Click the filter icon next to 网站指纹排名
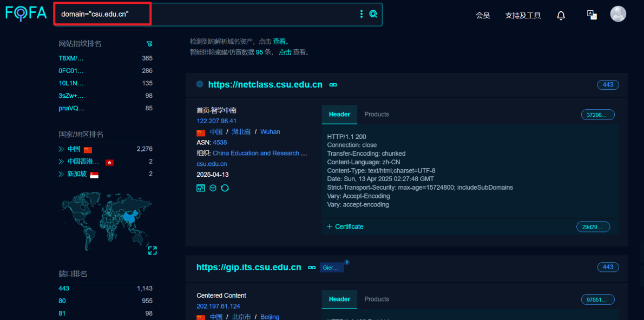This screenshot has height=320, width=644. [149, 44]
